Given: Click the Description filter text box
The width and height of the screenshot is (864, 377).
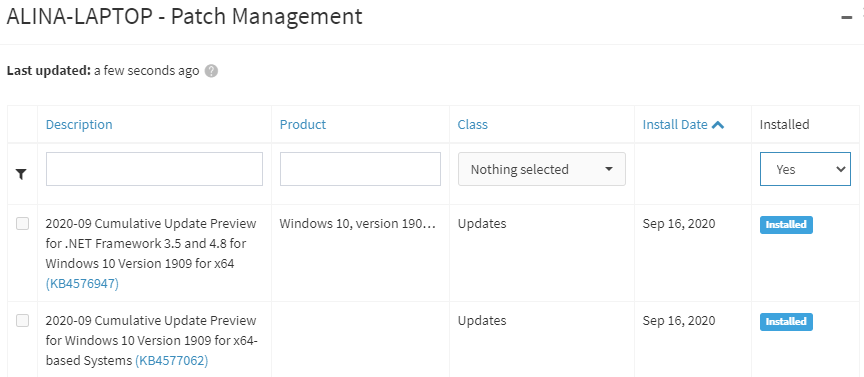Looking at the screenshot, I should click(154, 169).
